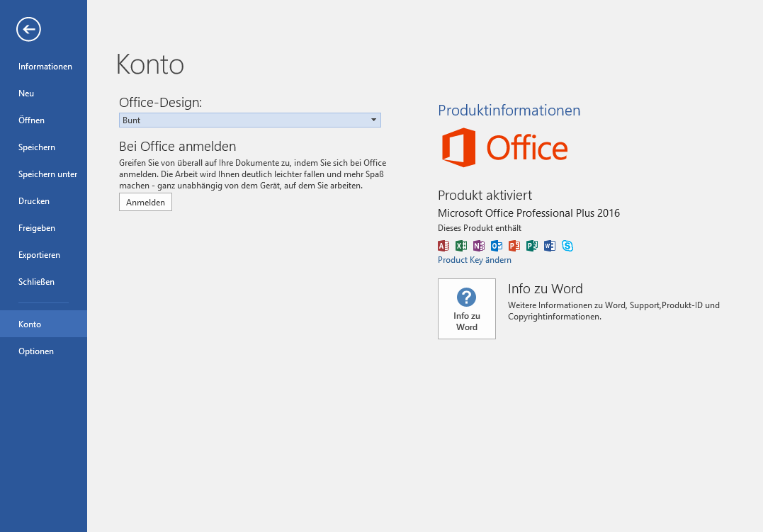Viewport: 763px width, 532px height.
Task: Open Optionen from the sidebar
Action: 44,351
